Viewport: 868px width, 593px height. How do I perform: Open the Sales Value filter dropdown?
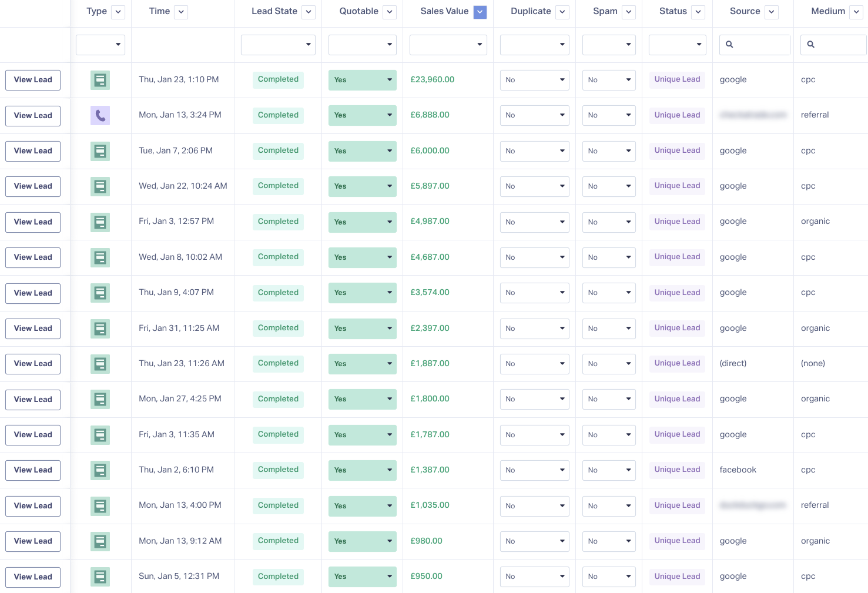(x=448, y=45)
